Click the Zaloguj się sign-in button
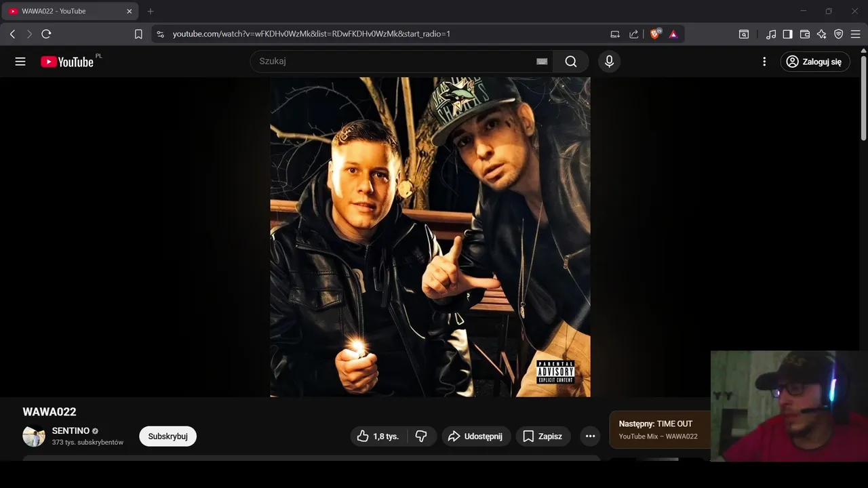 tap(814, 62)
